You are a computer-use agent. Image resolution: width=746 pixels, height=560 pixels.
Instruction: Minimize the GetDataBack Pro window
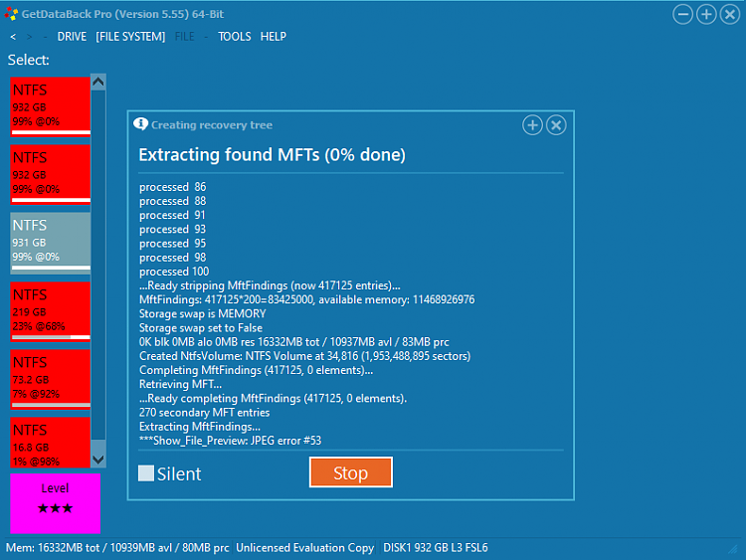tap(682, 14)
